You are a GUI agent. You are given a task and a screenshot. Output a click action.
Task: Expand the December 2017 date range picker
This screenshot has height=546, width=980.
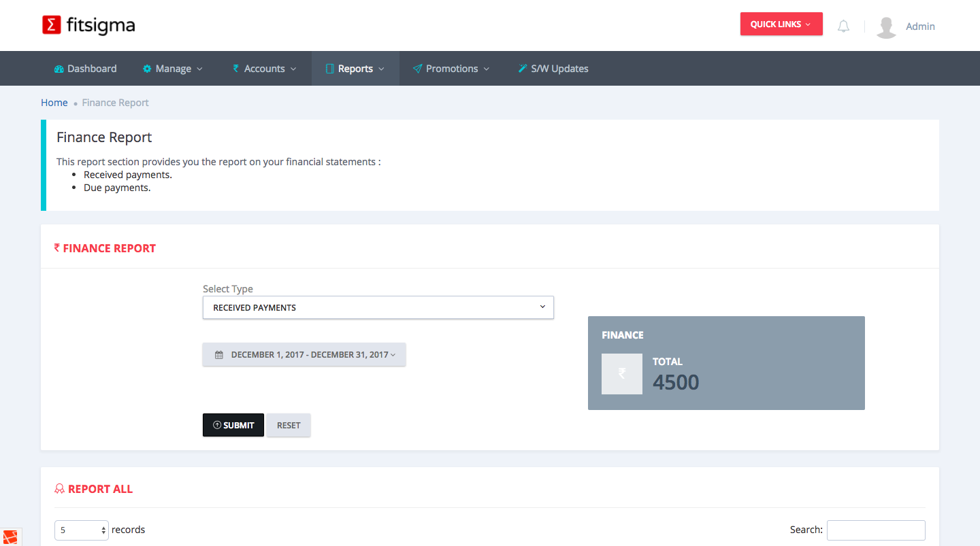[304, 355]
